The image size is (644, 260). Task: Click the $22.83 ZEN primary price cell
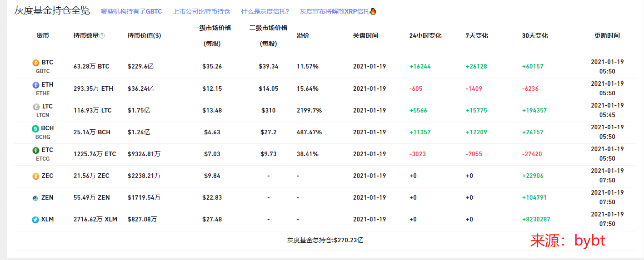pyautogui.click(x=212, y=197)
